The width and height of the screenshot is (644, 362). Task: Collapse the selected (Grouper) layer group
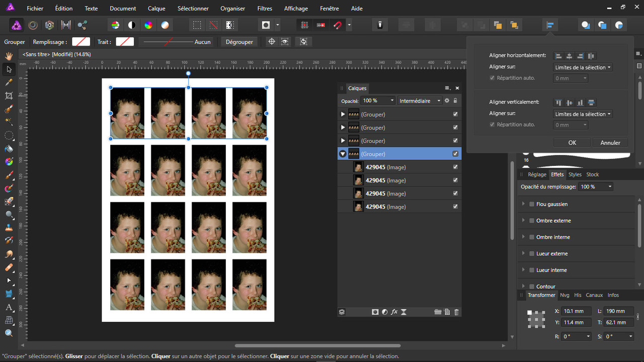[343, 154]
